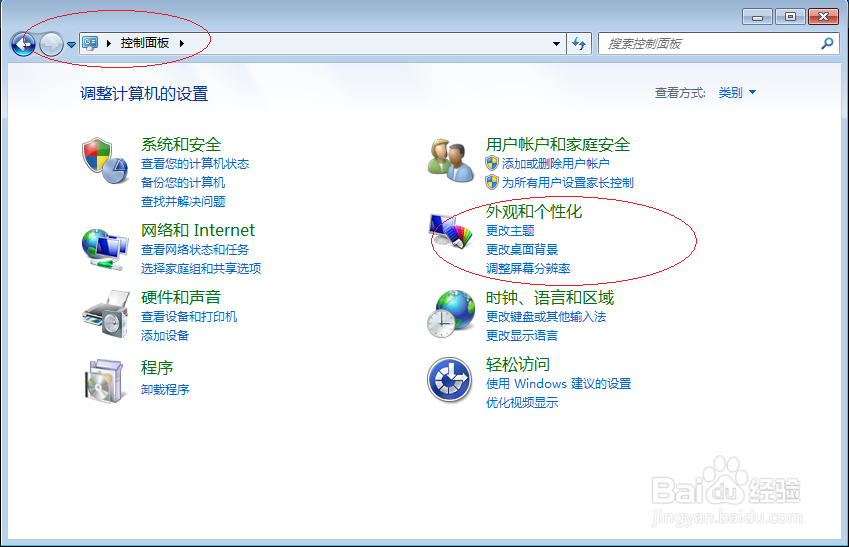Open the Hardware and Sound printer icon
The image size is (849, 547).
pos(106,315)
